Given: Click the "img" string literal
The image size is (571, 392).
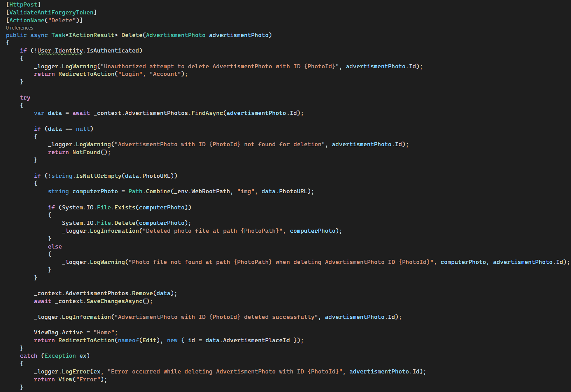Looking at the screenshot, I should [246, 191].
